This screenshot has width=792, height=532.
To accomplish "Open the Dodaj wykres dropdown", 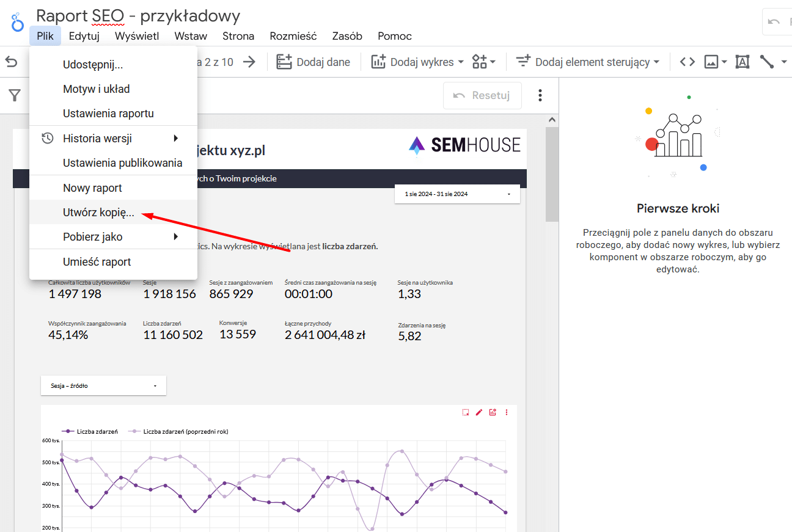I will [x=417, y=62].
